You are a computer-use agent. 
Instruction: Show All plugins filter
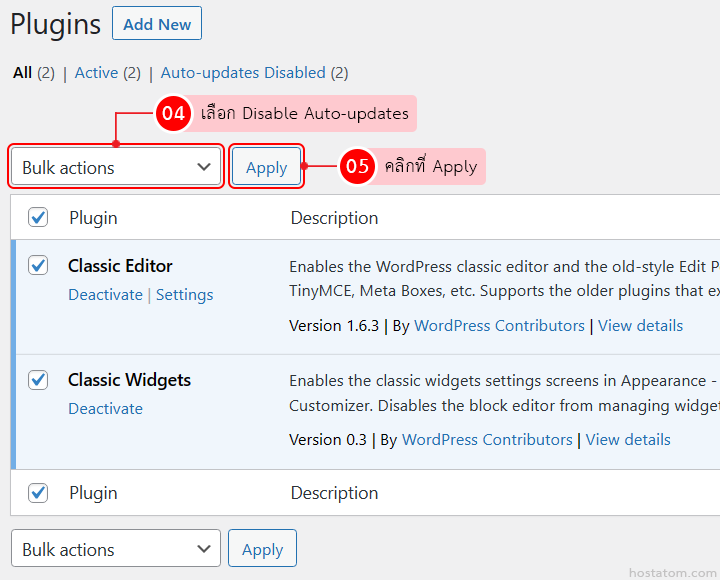(x=22, y=72)
